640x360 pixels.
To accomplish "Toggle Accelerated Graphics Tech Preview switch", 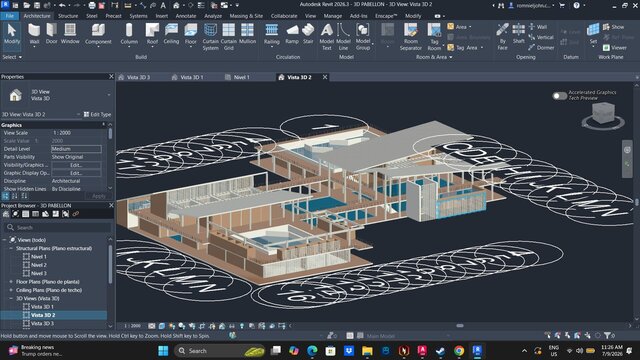I will coord(560,96).
